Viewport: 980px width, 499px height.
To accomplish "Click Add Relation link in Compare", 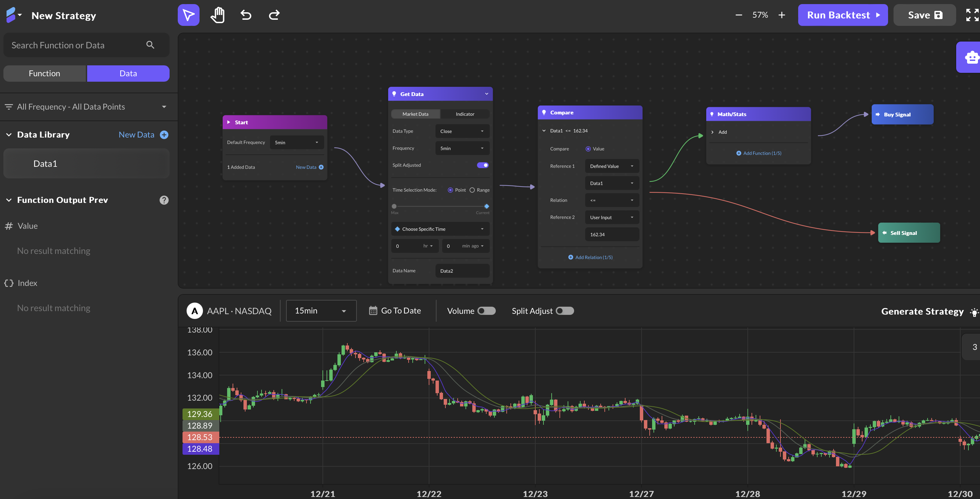I will [590, 257].
